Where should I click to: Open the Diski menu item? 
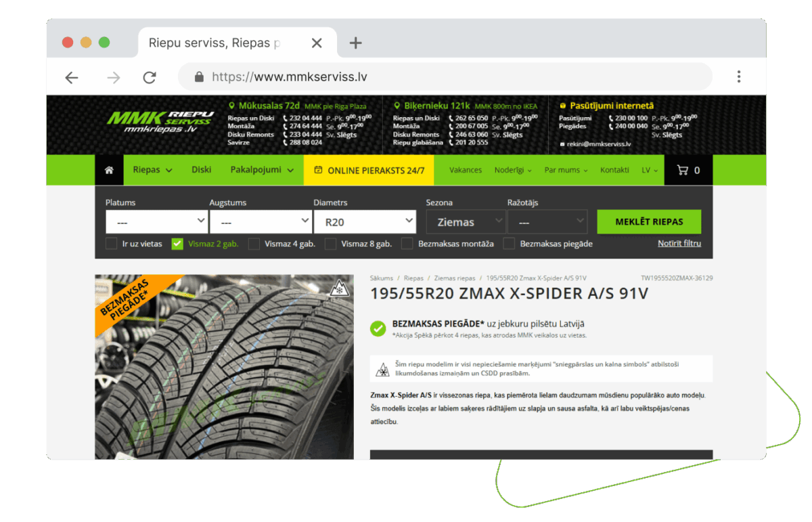click(x=202, y=170)
